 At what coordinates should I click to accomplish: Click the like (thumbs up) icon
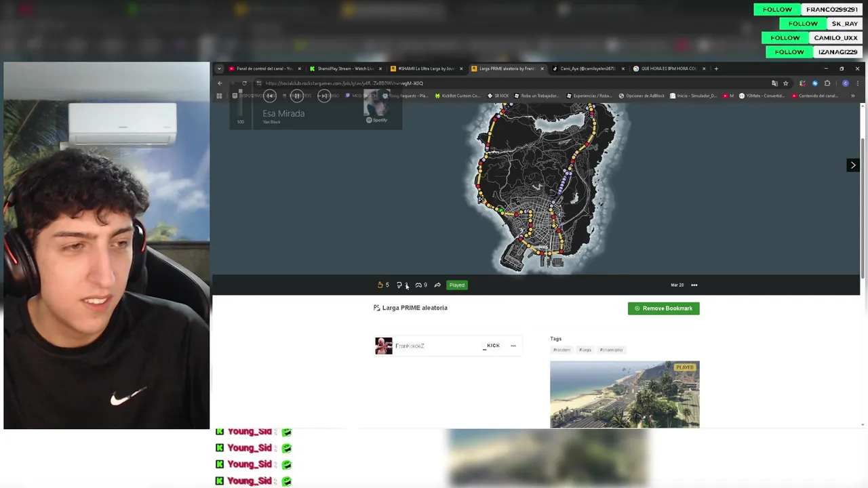tap(380, 285)
